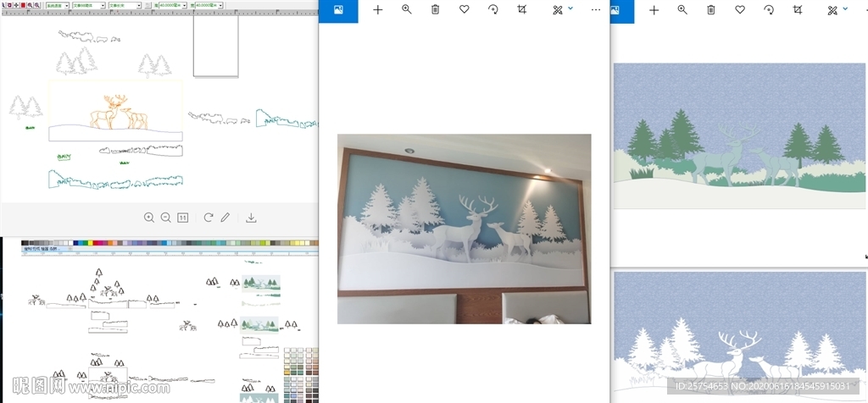Click the red square icon in vector editor toolbar
Viewport: 868px width, 403px height.
(x=23, y=5)
